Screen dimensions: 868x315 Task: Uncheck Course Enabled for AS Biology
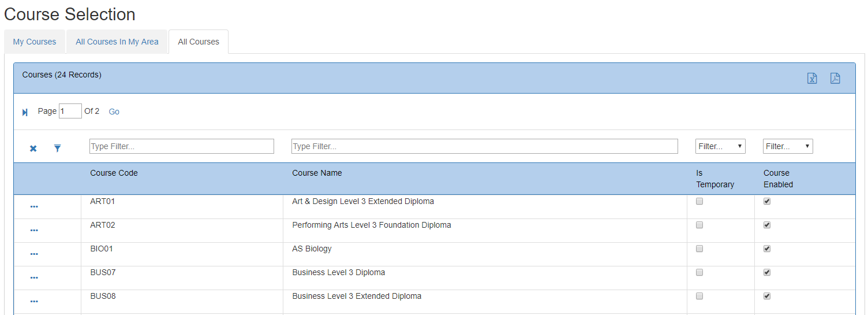point(767,249)
